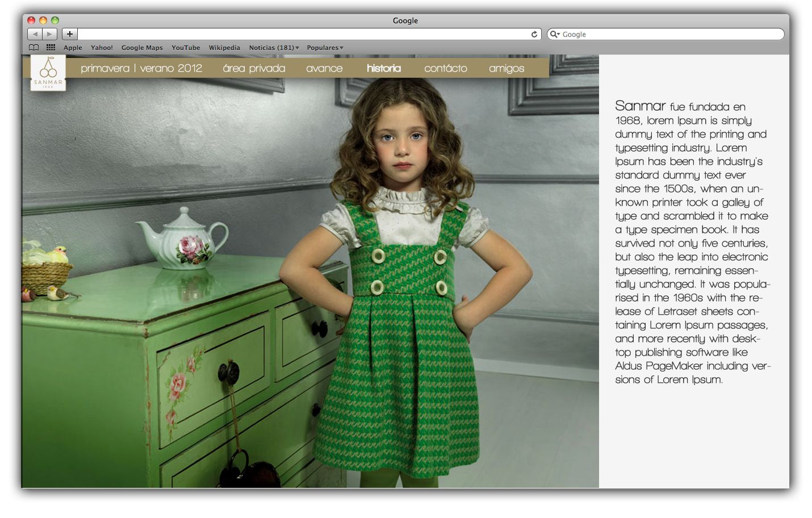Click the Sanmar cherry logo
Viewport: 812px width, 518px height.
[48, 73]
